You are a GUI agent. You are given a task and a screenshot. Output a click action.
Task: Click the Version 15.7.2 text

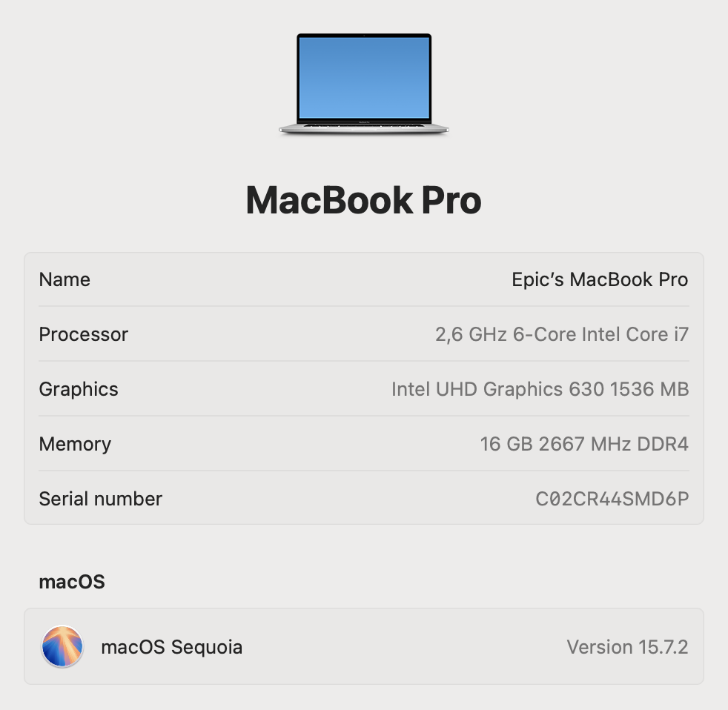tap(627, 647)
